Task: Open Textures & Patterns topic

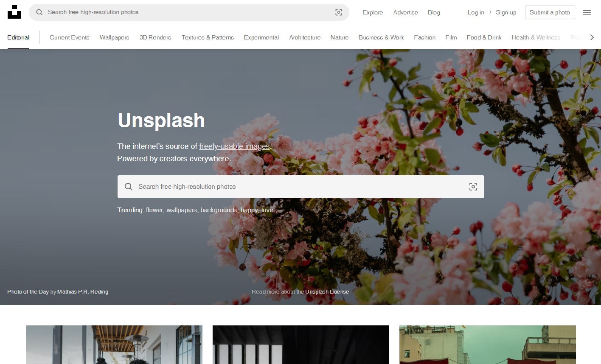Action: (x=208, y=37)
